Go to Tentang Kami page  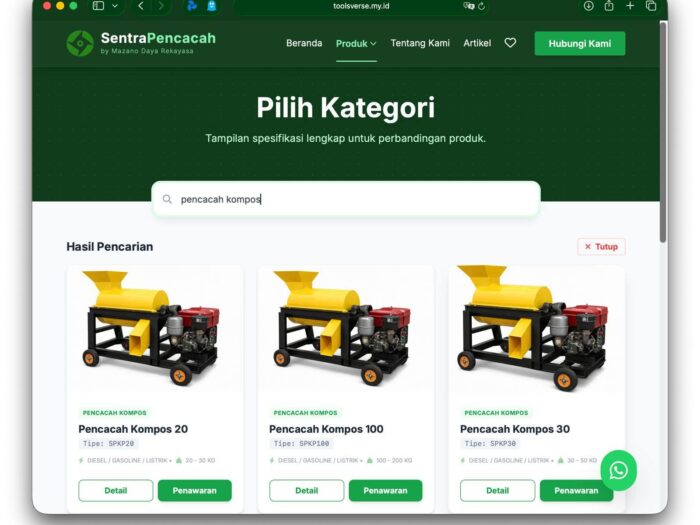420,43
